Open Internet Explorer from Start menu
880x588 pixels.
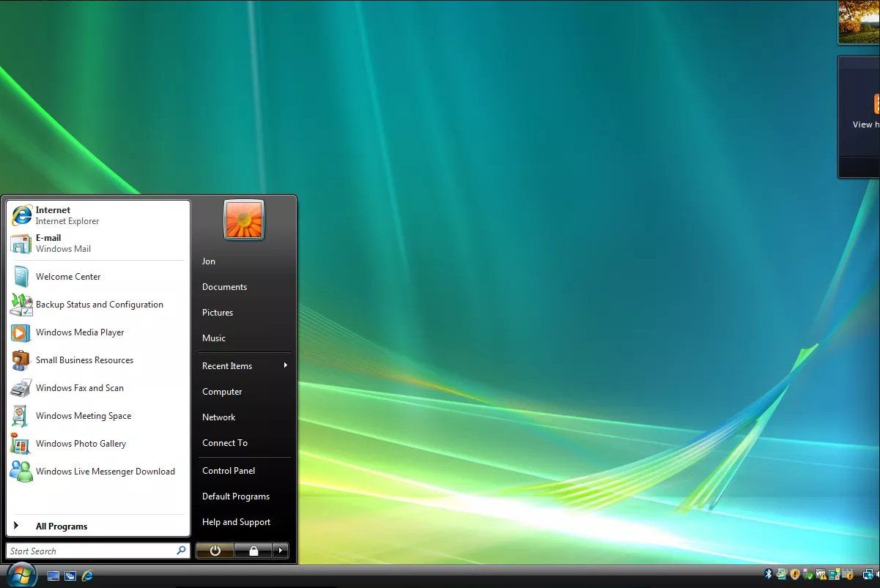pyautogui.click(x=67, y=215)
